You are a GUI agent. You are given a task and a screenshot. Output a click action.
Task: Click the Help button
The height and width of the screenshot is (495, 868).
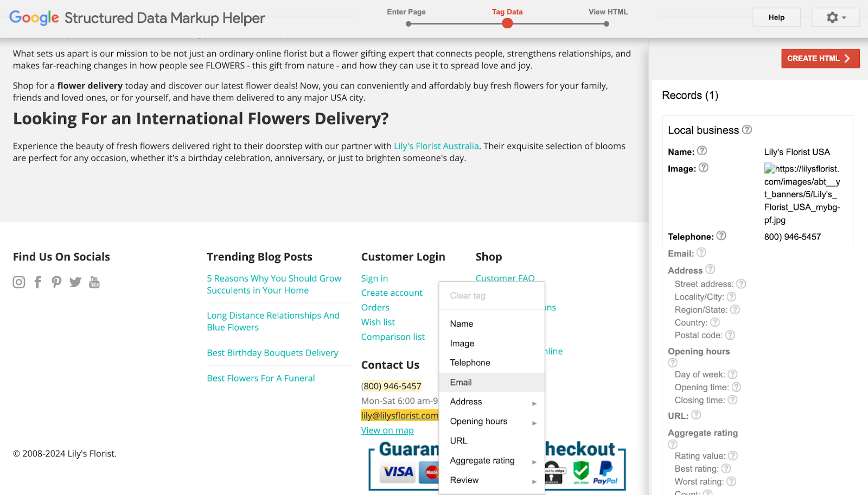776,17
